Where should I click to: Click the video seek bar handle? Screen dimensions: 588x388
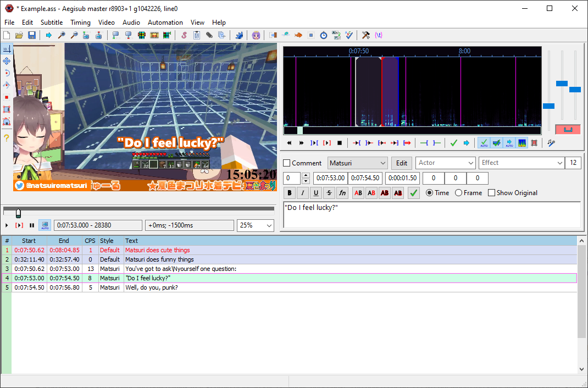click(x=18, y=213)
